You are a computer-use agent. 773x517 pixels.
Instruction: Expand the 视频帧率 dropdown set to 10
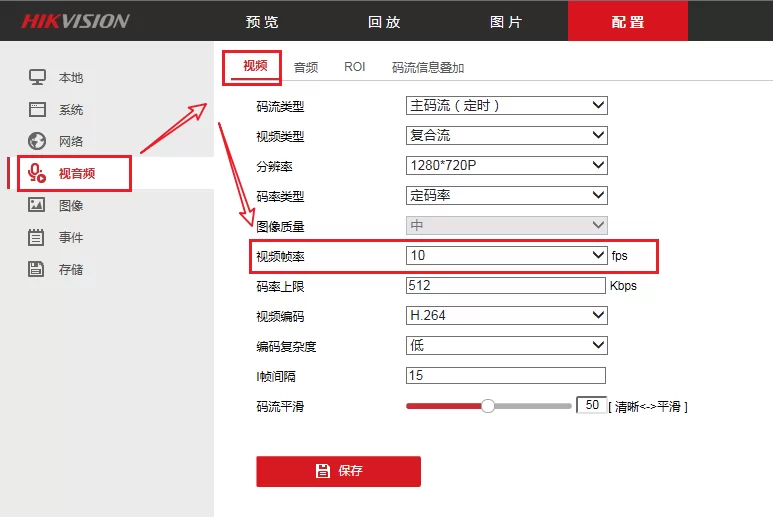pos(506,255)
